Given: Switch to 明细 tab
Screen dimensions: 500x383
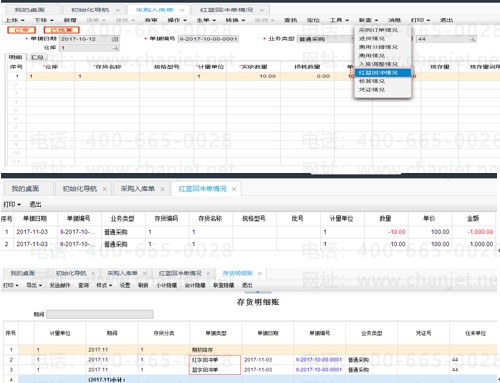Looking at the screenshot, I should coord(15,57).
